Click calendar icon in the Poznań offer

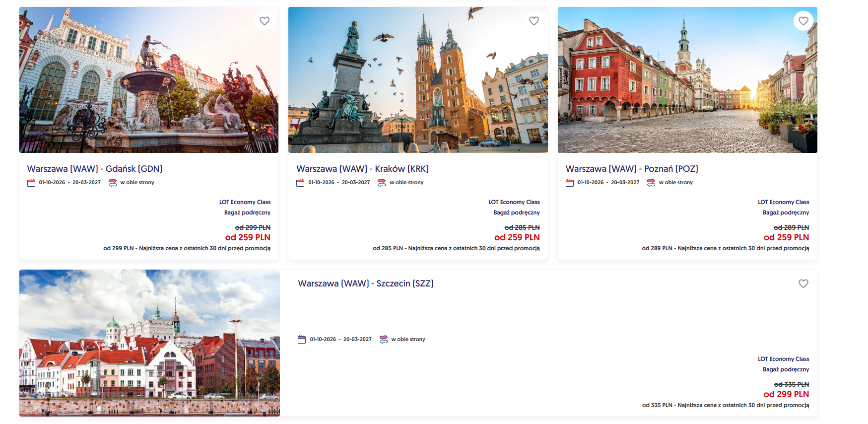pos(570,183)
